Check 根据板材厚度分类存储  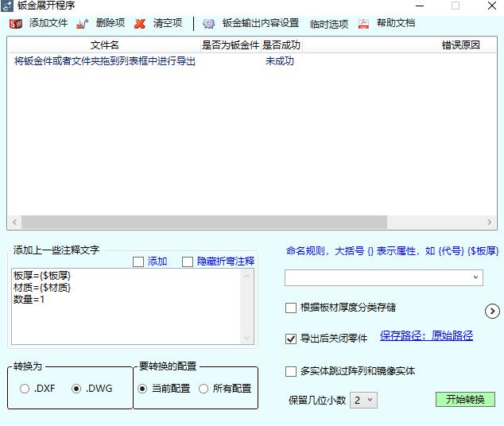pos(291,308)
